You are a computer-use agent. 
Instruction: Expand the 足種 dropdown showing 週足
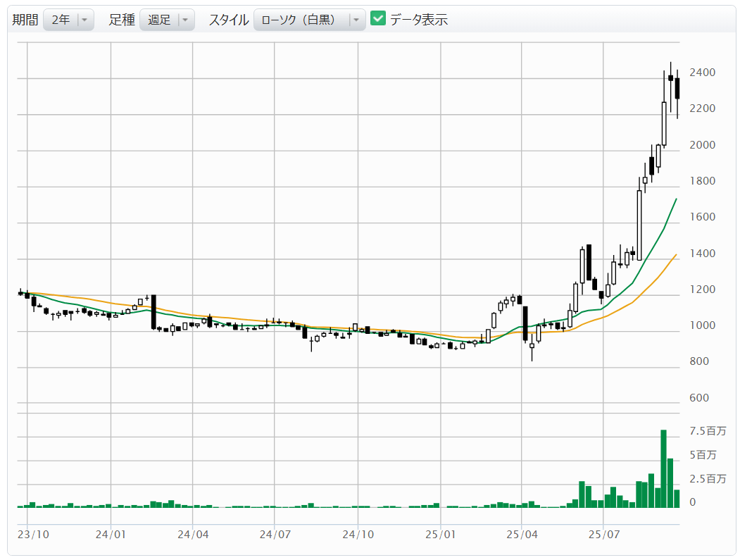click(x=167, y=20)
